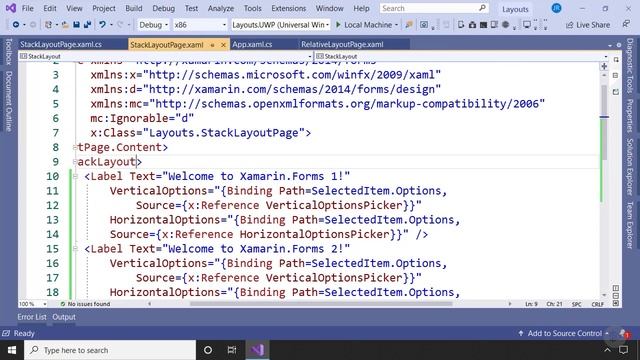The image size is (640, 360).
Task: Open the Extensions menu
Action: pyautogui.click(x=288, y=8)
